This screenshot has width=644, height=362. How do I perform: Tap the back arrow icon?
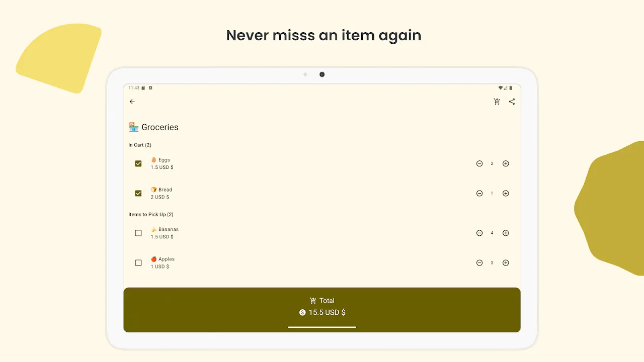132,102
